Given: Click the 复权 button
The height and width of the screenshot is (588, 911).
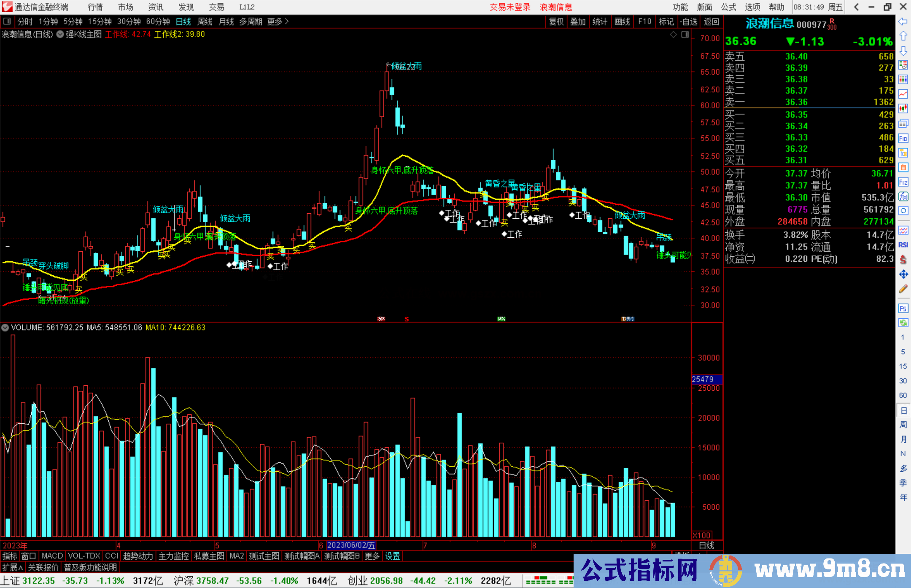Looking at the screenshot, I should tap(556, 21).
